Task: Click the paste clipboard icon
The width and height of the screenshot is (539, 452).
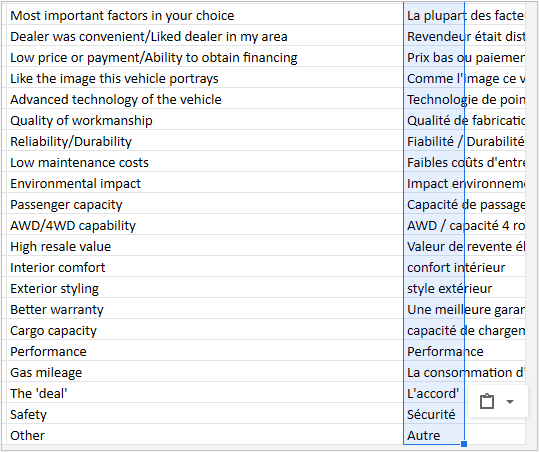Action: point(487,401)
